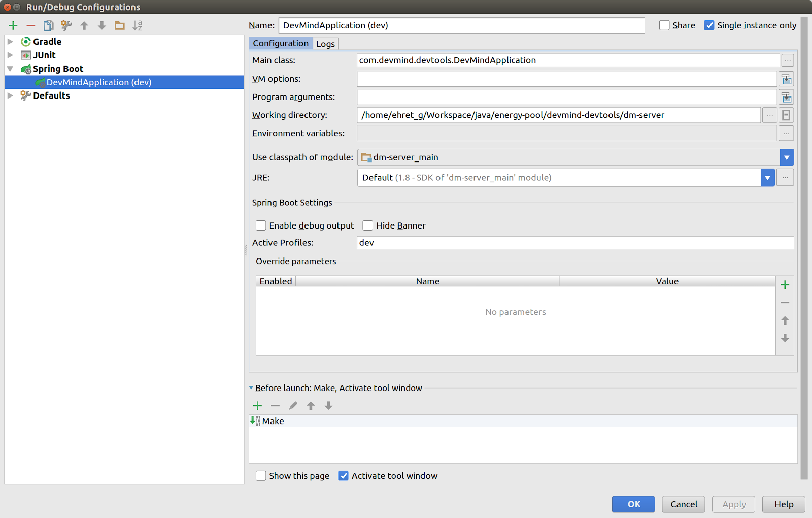This screenshot has width=812, height=518.
Task: Add an override parameter
Action: click(785, 285)
